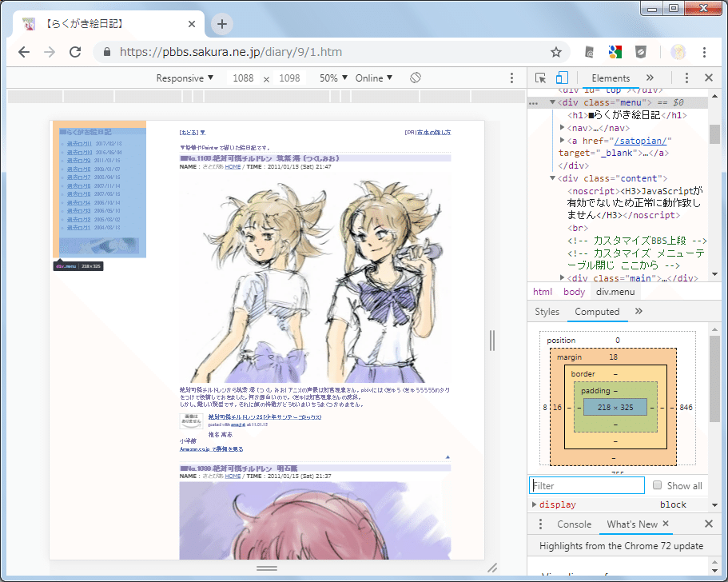Go back to the previous page

[24, 51]
